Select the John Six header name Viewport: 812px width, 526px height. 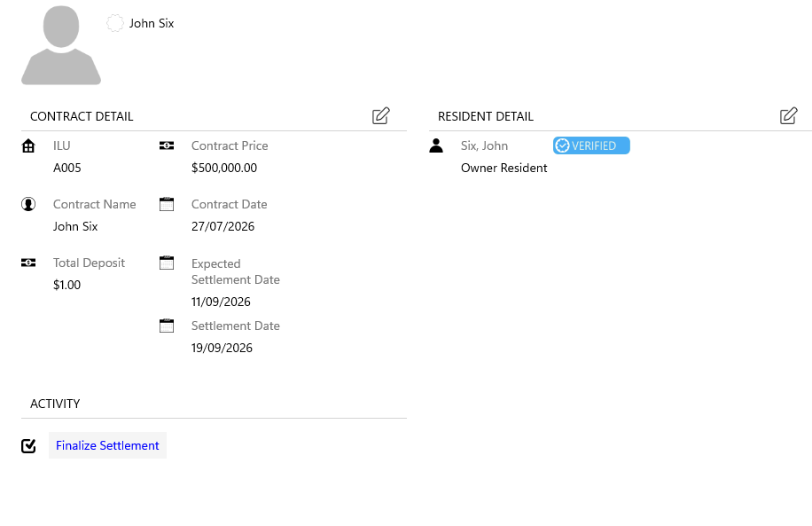pos(152,23)
